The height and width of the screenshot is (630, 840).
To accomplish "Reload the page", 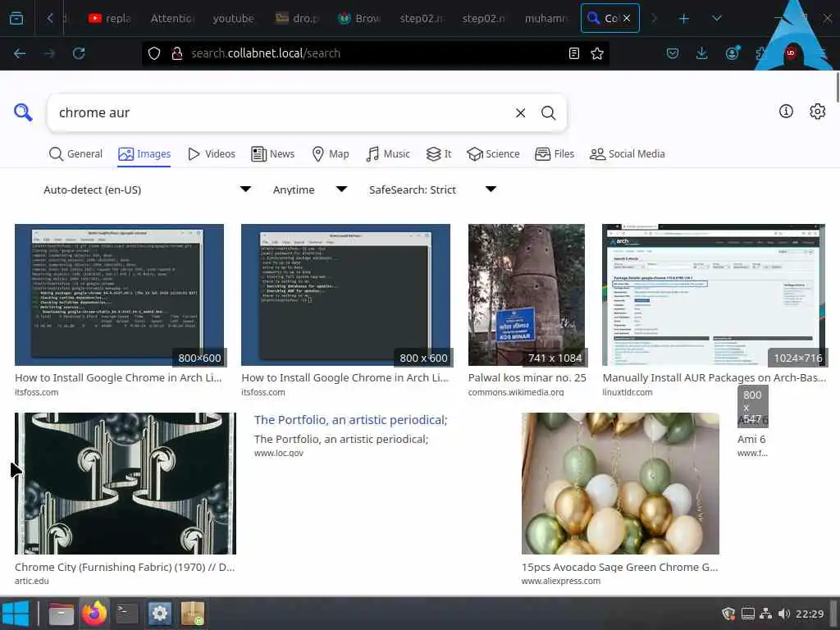I will point(79,53).
